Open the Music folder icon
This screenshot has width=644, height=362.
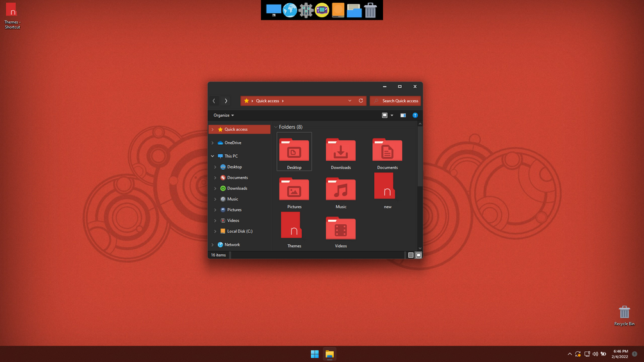click(340, 193)
